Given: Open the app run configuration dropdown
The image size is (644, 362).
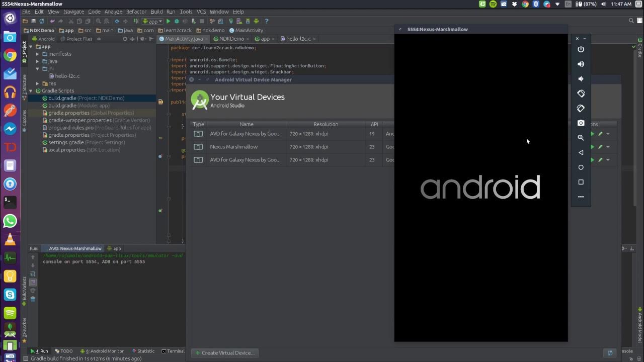Looking at the screenshot, I should pyautogui.click(x=153, y=21).
